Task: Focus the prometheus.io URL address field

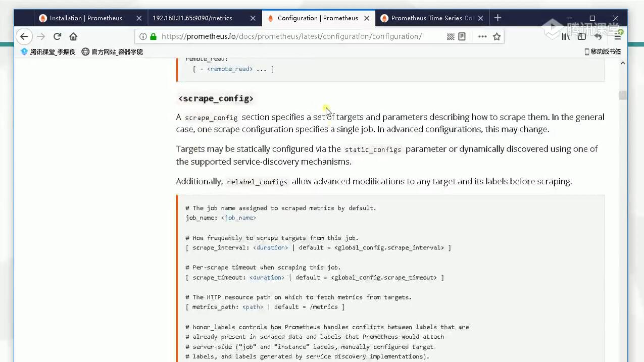Action: point(291,36)
